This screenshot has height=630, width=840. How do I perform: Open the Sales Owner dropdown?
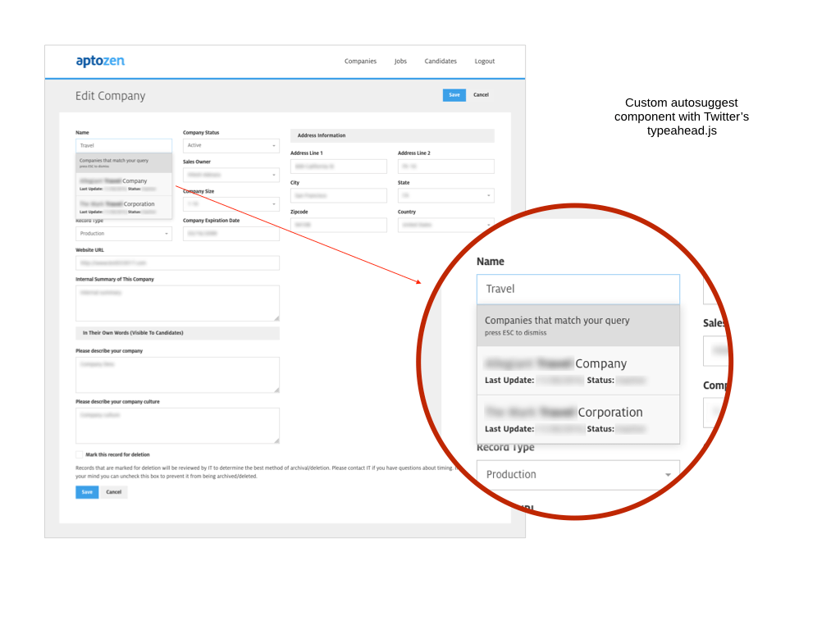click(x=231, y=175)
